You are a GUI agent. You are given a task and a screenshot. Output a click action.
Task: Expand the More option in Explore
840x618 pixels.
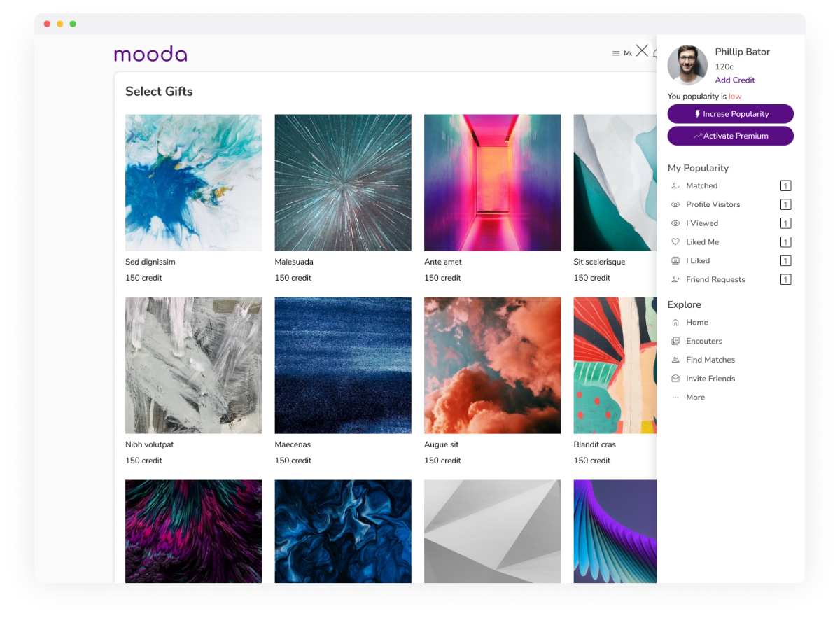694,398
